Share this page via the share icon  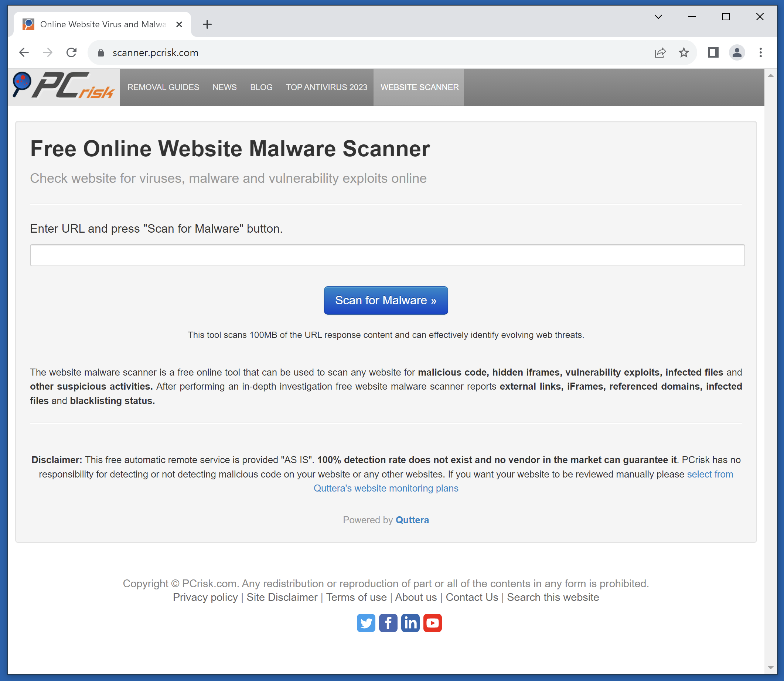click(x=660, y=52)
